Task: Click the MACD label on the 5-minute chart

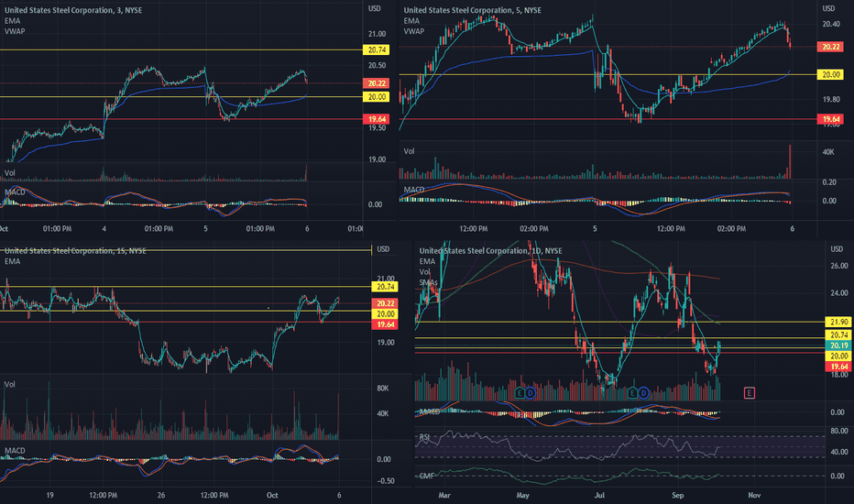Action: pos(414,190)
